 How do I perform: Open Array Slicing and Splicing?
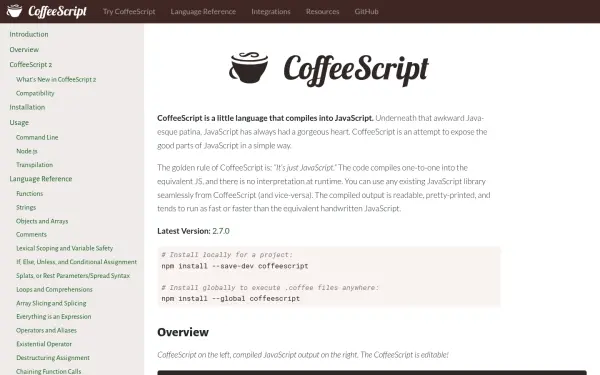coord(51,303)
